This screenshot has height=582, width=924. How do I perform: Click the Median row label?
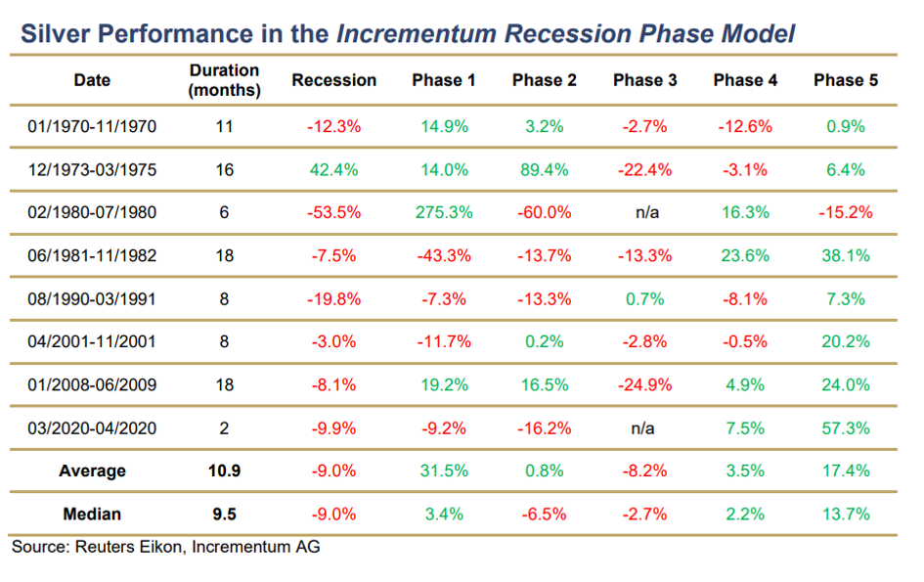92,514
